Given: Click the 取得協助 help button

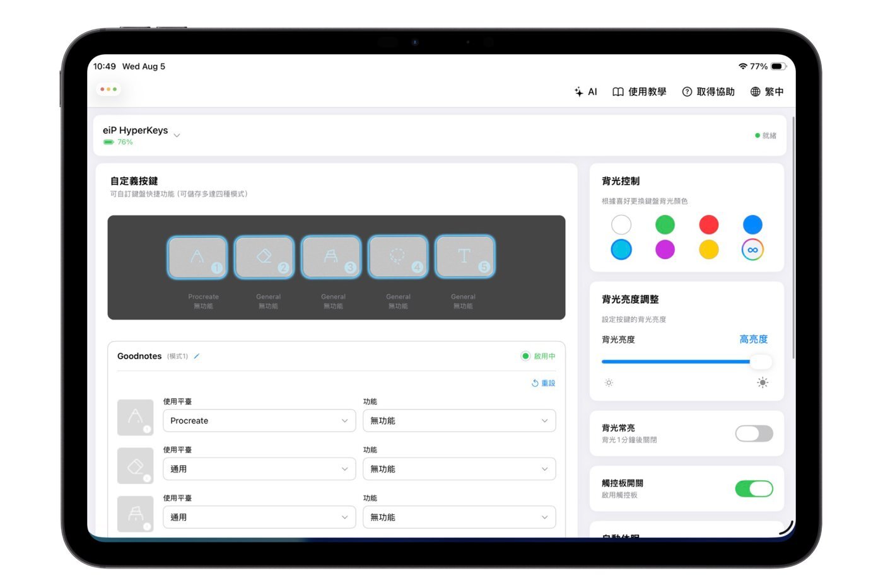Looking at the screenshot, I should coord(708,91).
